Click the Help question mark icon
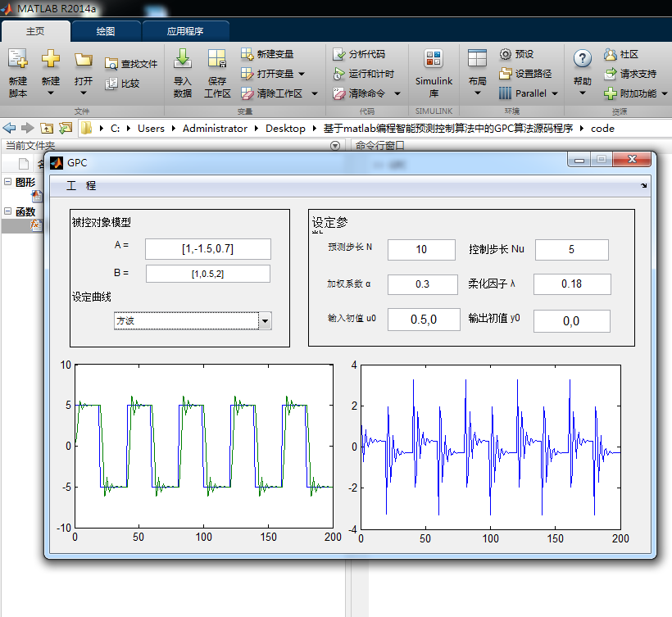The width and height of the screenshot is (672, 617). (583, 58)
